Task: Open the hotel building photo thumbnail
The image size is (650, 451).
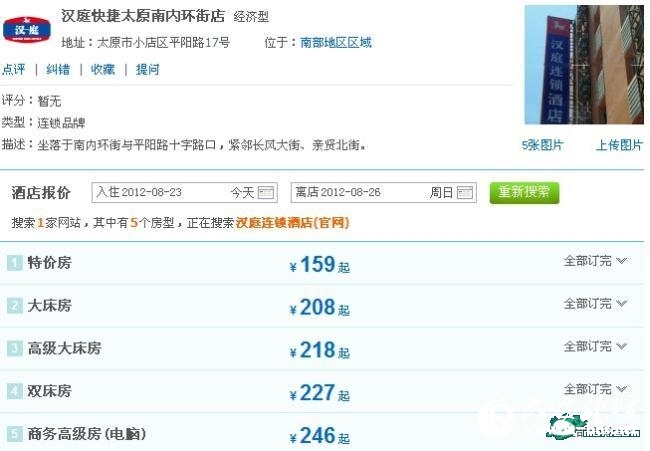Action: pos(584,65)
